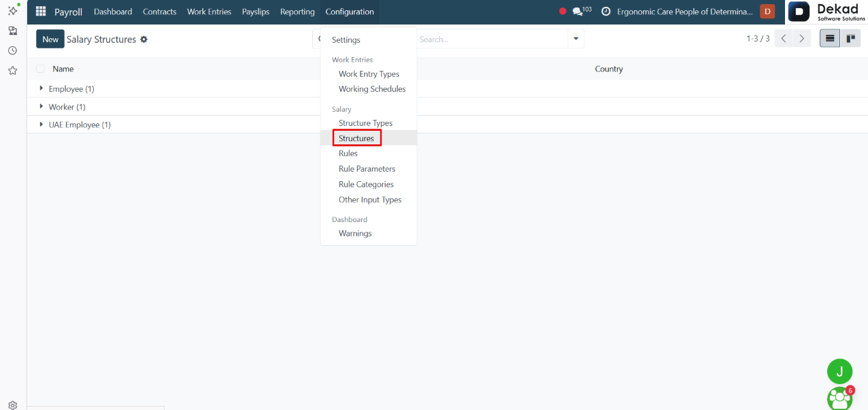Click the gear icon beside Salary Structures
This screenshot has height=410, width=868.
tap(144, 40)
